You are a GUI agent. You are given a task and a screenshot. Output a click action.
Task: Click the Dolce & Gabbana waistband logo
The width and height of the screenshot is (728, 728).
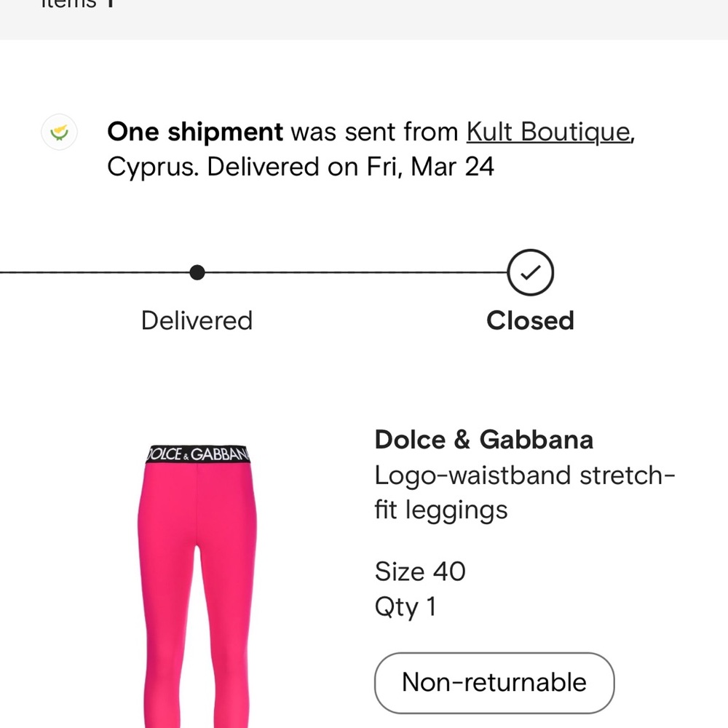(198, 454)
